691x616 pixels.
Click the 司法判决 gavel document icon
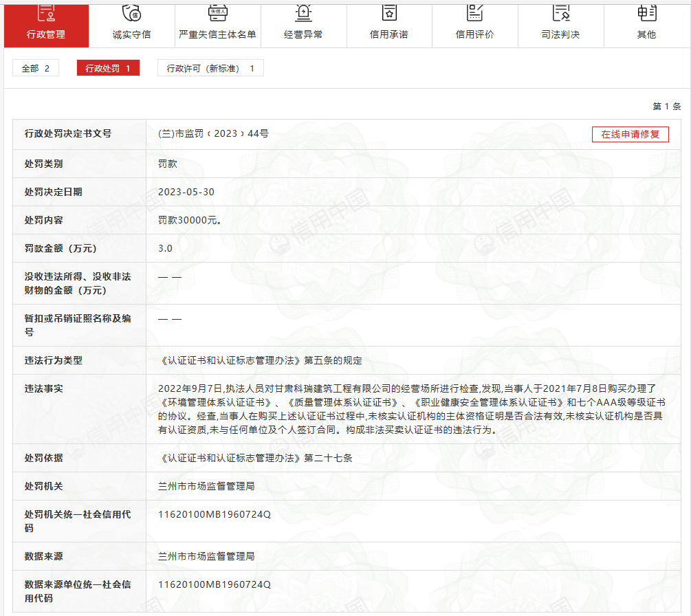point(561,13)
